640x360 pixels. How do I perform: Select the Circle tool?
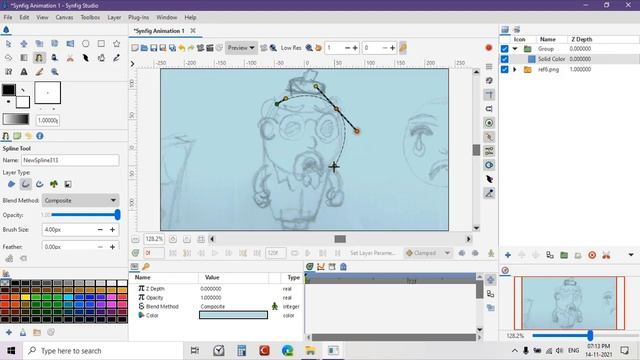[85, 44]
